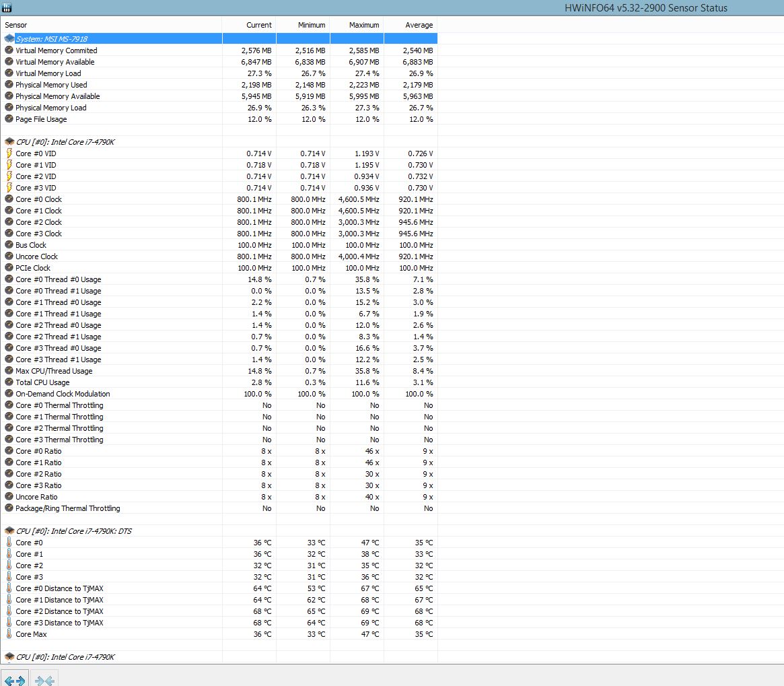Click the icon next to On-Demand Clock Modulation
The height and width of the screenshot is (686, 784).
pyautogui.click(x=9, y=394)
